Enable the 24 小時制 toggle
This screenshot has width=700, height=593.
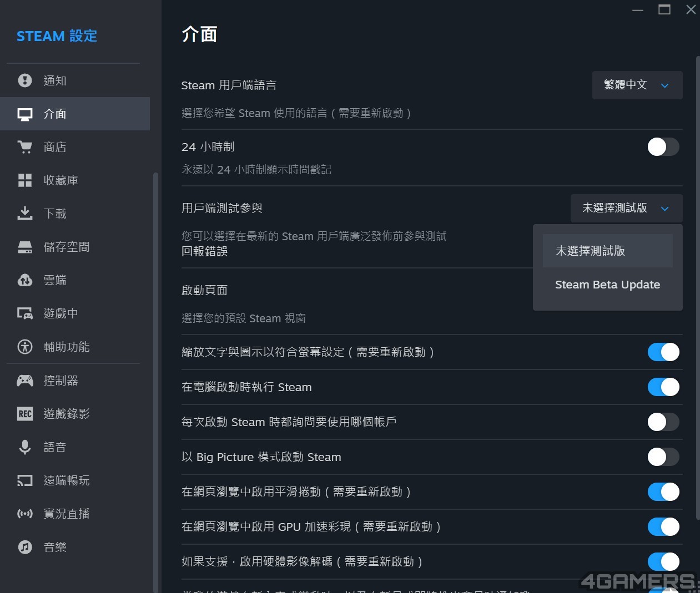coord(663,147)
